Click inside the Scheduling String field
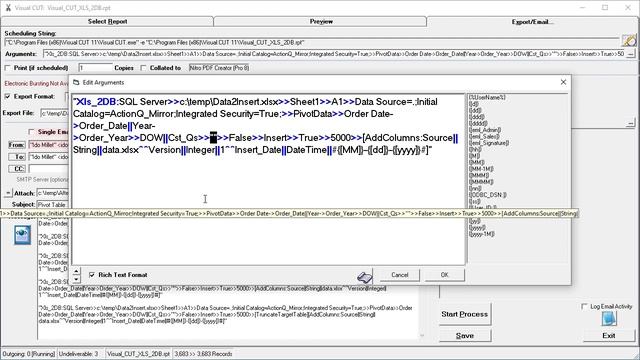 (x=312, y=42)
